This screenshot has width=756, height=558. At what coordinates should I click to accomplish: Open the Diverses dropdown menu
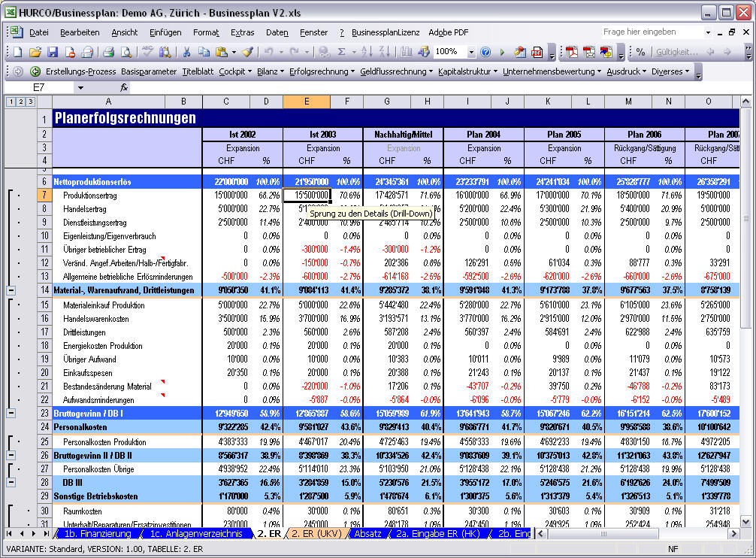(x=670, y=71)
